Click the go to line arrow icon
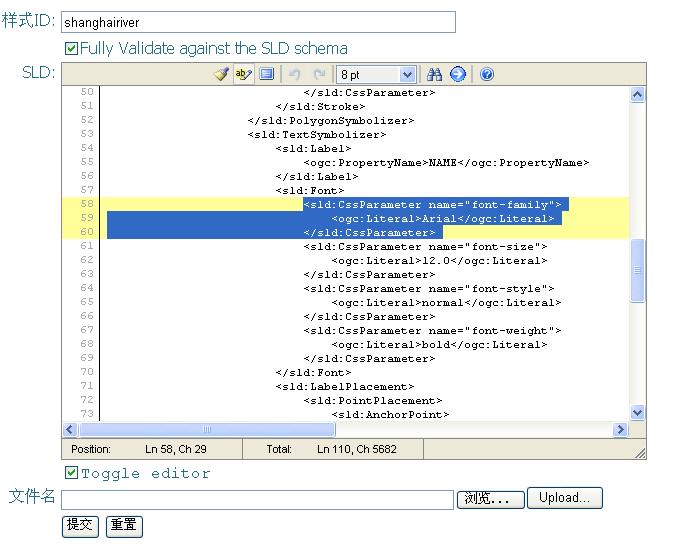This screenshot has width=675, height=547. (458, 74)
